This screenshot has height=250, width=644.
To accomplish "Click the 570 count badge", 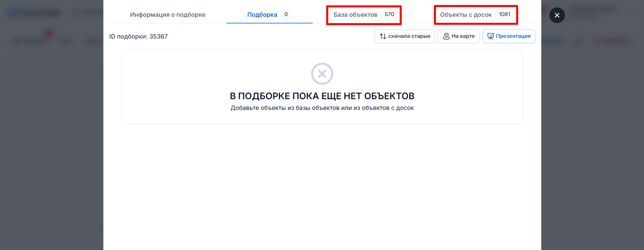I will tap(389, 14).
